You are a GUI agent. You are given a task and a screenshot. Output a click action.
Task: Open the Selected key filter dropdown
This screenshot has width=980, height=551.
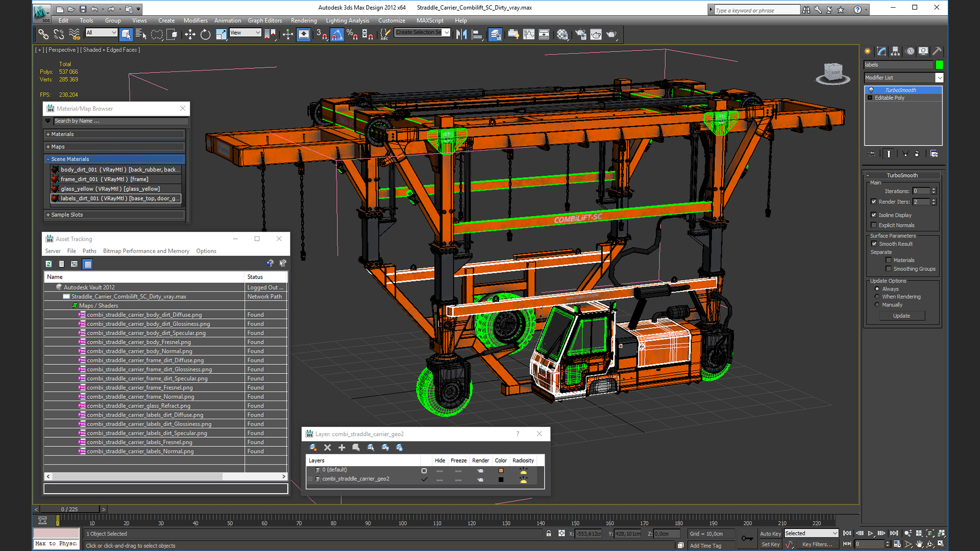click(x=811, y=533)
